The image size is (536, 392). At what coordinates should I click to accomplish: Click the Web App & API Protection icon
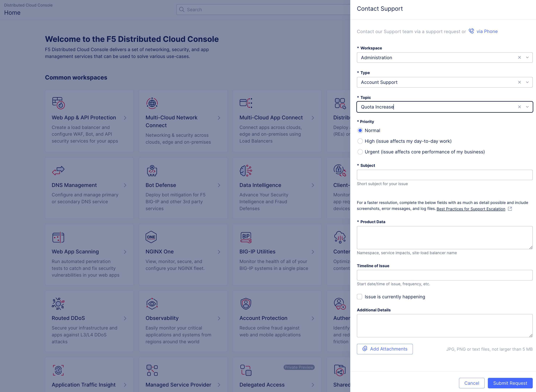click(x=58, y=103)
